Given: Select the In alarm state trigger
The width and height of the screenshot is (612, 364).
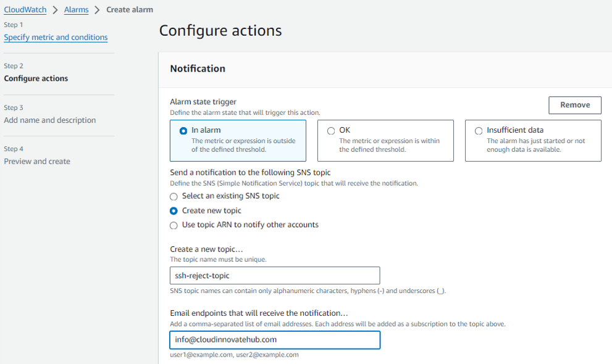Looking at the screenshot, I should click(183, 131).
